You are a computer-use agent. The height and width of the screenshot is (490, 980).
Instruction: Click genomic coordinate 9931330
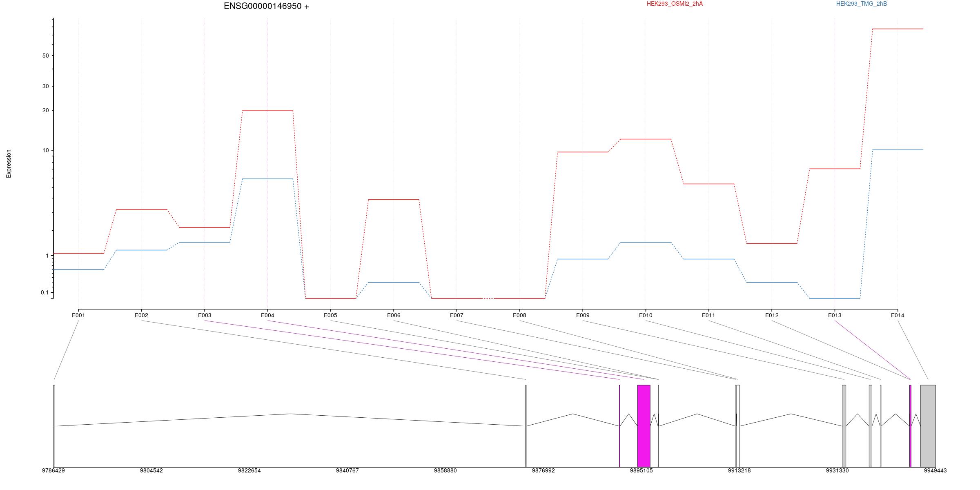pyautogui.click(x=837, y=470)
